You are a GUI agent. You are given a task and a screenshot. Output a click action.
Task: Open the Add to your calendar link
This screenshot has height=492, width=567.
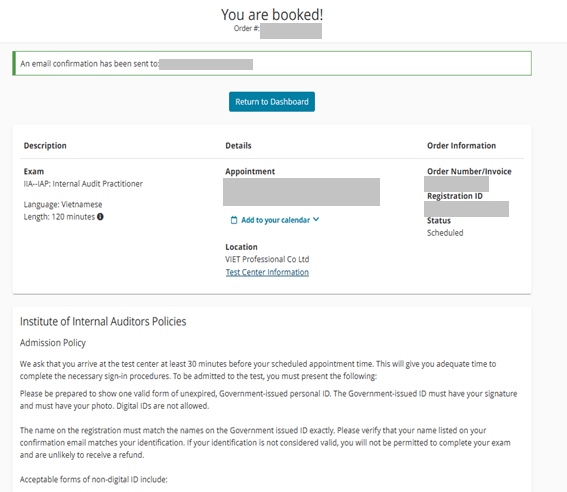pyautogui.click(x=275, y=220)
